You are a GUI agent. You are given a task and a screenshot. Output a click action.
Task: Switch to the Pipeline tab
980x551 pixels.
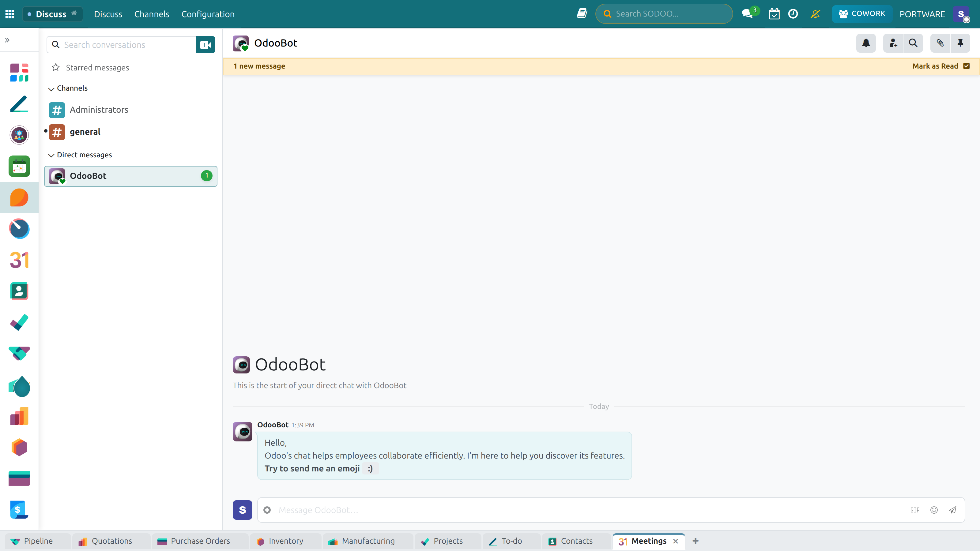click(x=37, y=541)
